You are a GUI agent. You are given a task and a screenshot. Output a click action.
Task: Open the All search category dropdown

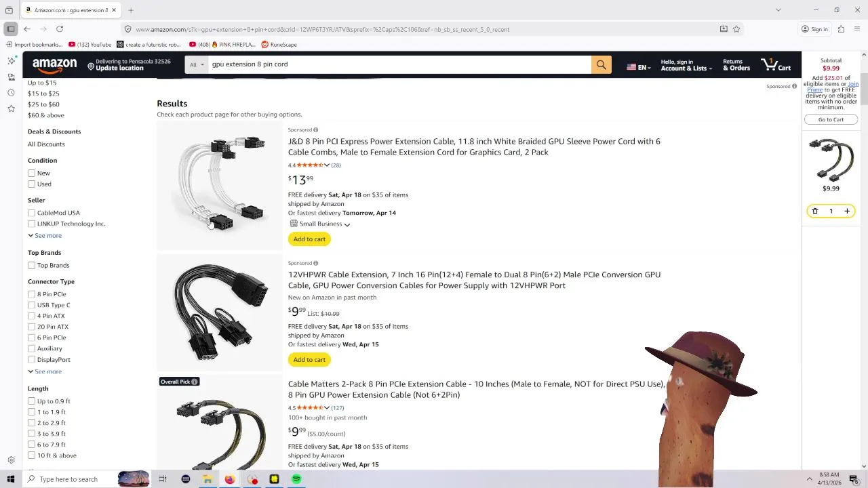pos(197,64)
